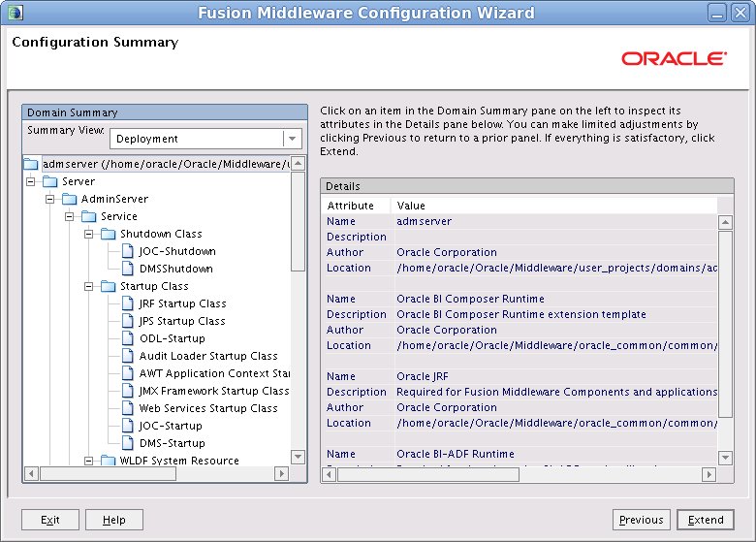Screen dimensions: 756x542
Task: Click the Startup Class folder icon
Action: [x=108, y=286]
